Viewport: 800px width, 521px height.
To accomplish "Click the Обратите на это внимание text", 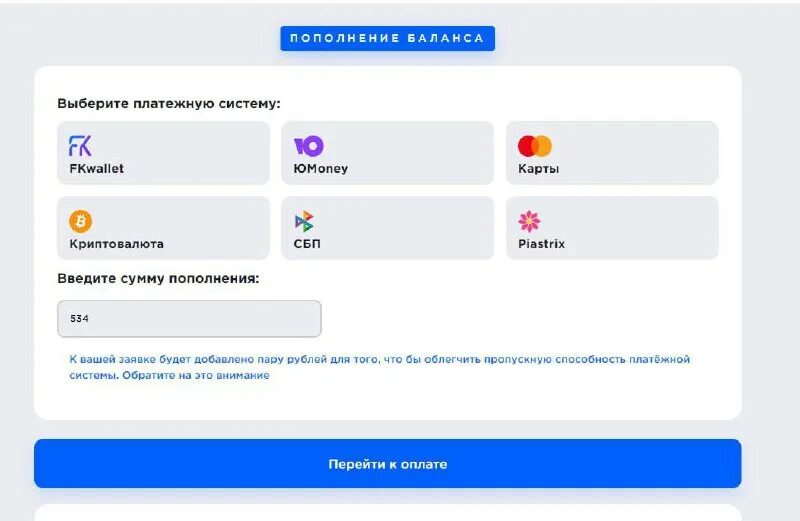I will 196,375.
